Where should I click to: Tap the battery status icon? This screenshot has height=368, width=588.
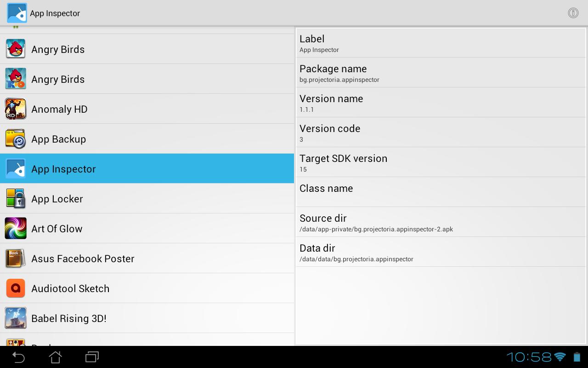[577, 357]
